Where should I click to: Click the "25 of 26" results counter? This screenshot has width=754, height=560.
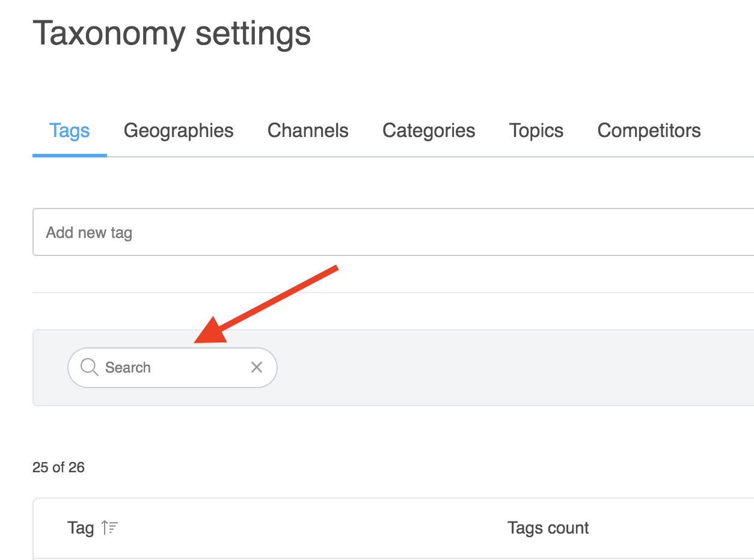[58, 467]
